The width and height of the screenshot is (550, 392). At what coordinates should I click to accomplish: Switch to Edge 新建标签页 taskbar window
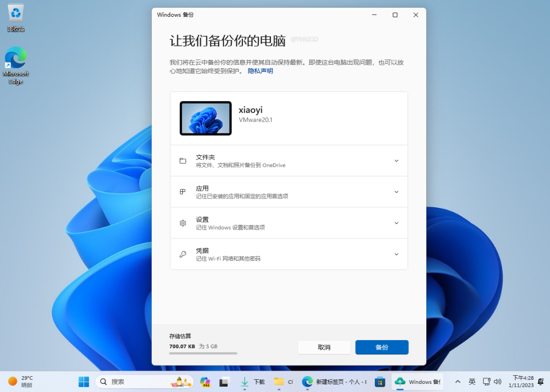coord(334,381)
